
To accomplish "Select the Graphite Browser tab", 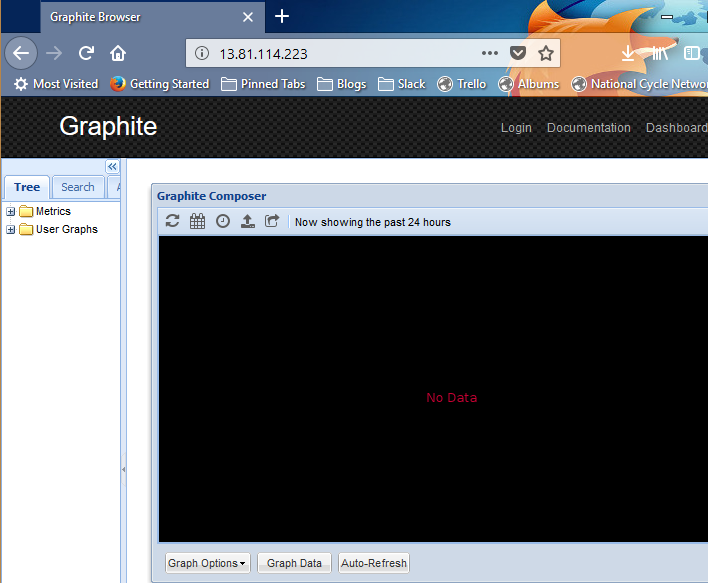I will pyautogui.click(x=153, y=17).
